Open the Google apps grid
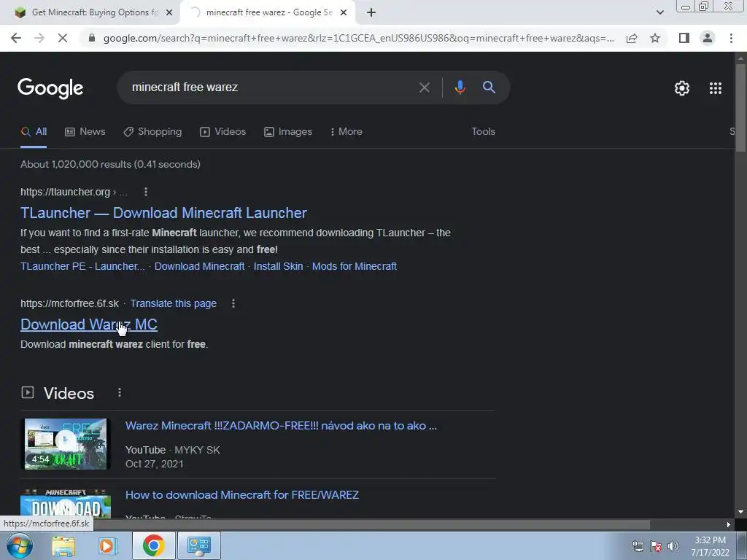 tap(716, 88)
